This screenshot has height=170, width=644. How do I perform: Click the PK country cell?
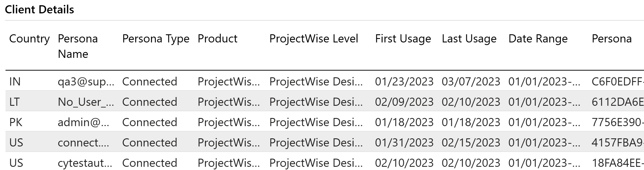(x=16, y=122)
